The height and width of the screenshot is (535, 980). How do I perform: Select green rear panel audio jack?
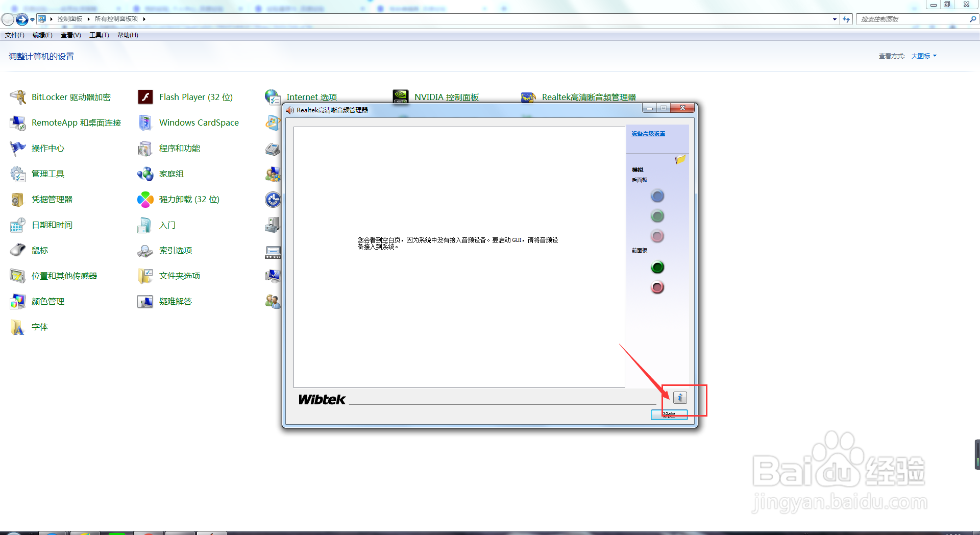coord(657,216)
